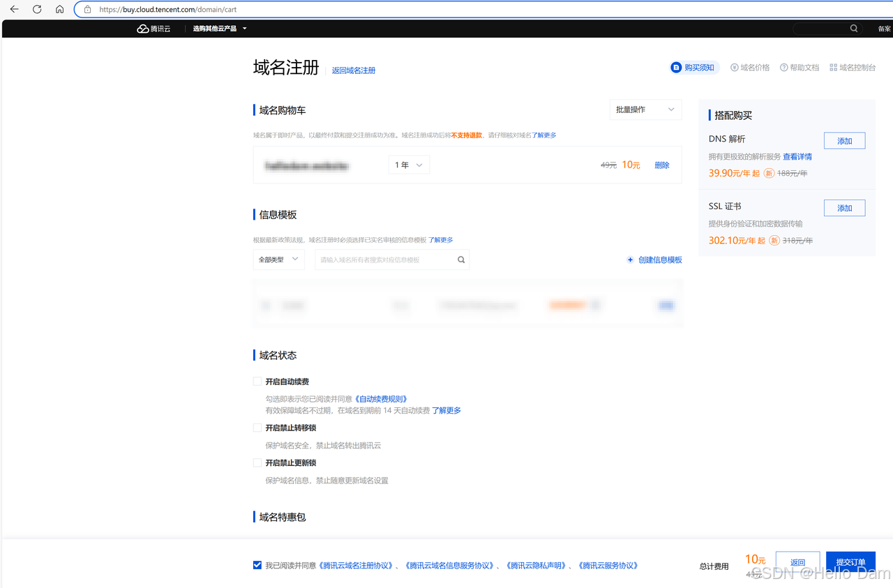Image resolution: width=893 pixels, height=588 pixels.
Task: Click the browser back arrow
Action: [x=14, y=9]
